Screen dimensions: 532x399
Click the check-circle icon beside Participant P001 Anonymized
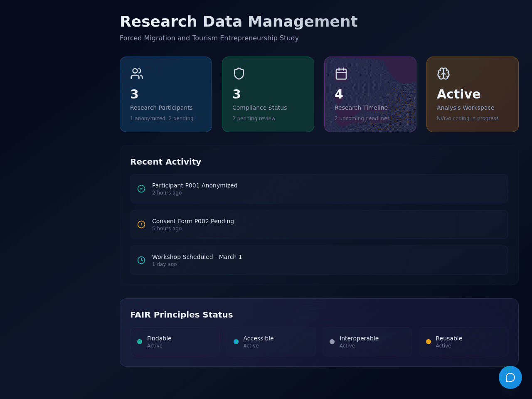141,189
